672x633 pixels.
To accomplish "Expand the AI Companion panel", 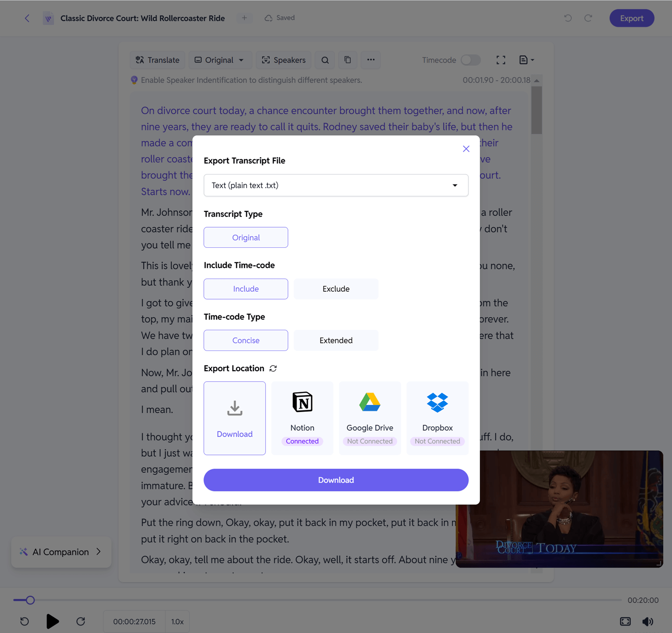I will tap(61, 552).
